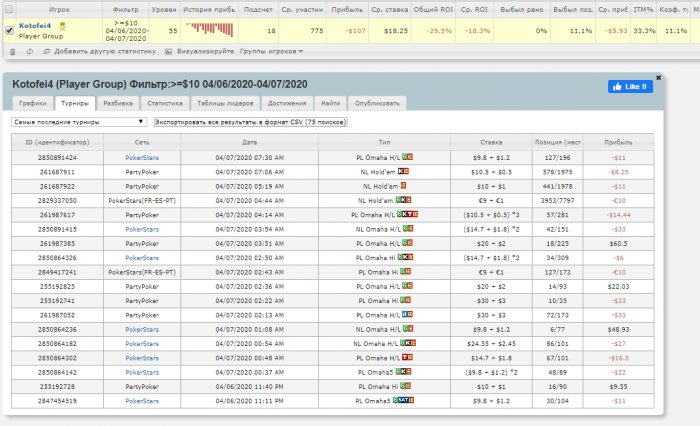The width and height of the screenshot is (700, 426).
Task: Switch to the 'Графики' tab
Action: (x=32, y=103)
